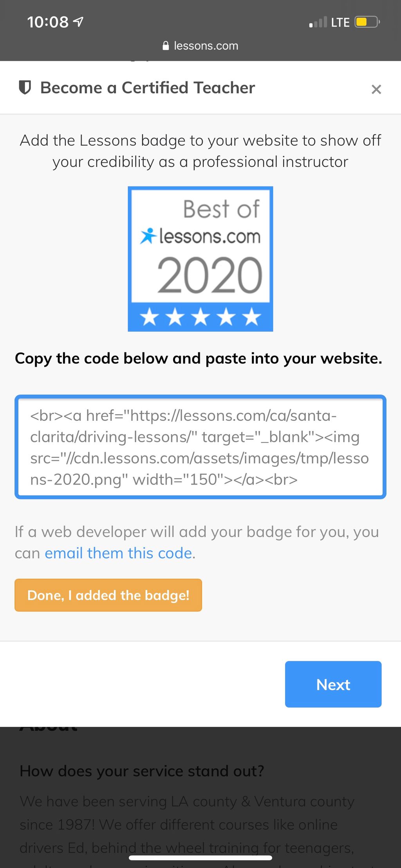This screenshot has width=401, height=868.
Task: Tap How does your service stand out? heading
Action: 142,771
